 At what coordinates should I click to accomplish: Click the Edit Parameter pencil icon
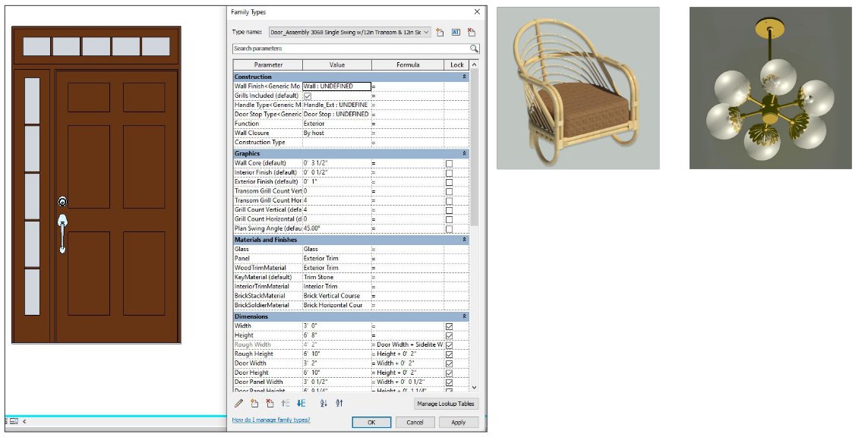click(x=239, y=403)
